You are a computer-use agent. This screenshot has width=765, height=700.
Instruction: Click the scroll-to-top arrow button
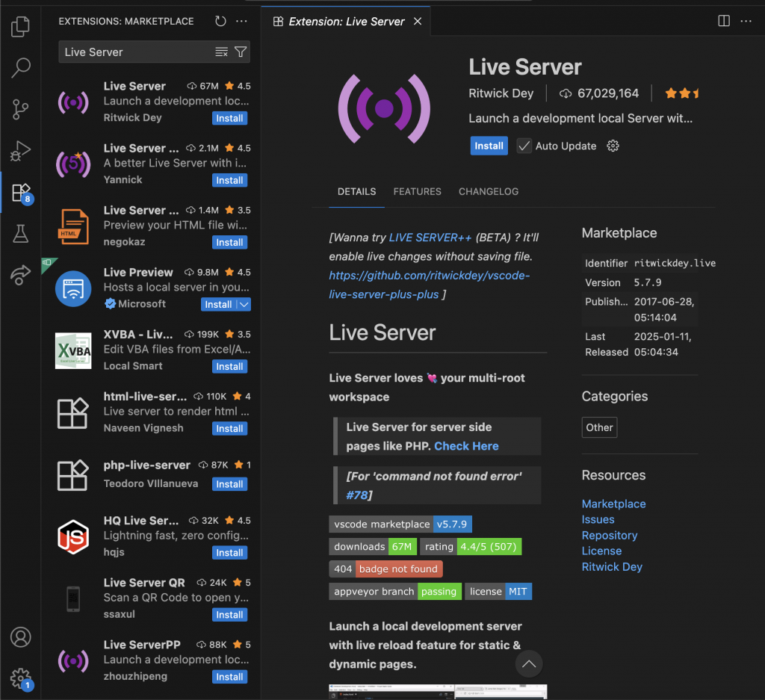click(529, 664)
